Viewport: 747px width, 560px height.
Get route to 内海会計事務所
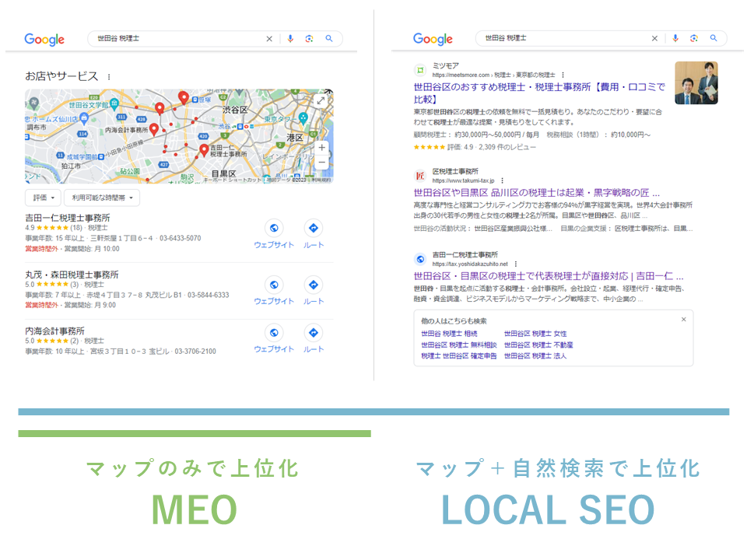[x=314, y=339]
